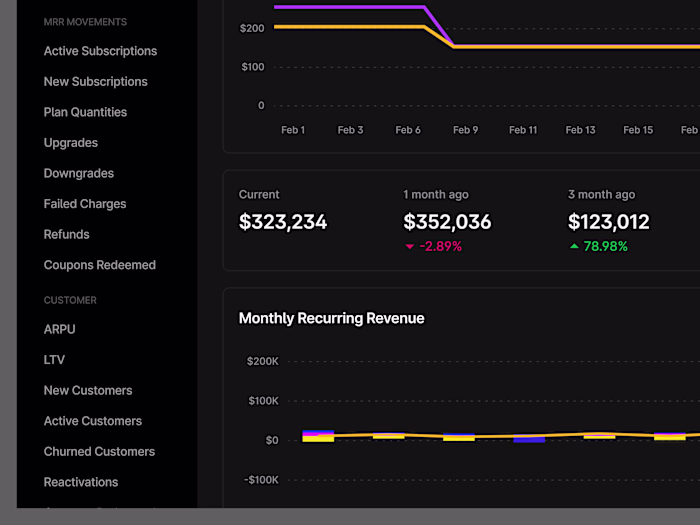Open Failed Charges report
The image size is (700, 525).
[x=85, y=204]
